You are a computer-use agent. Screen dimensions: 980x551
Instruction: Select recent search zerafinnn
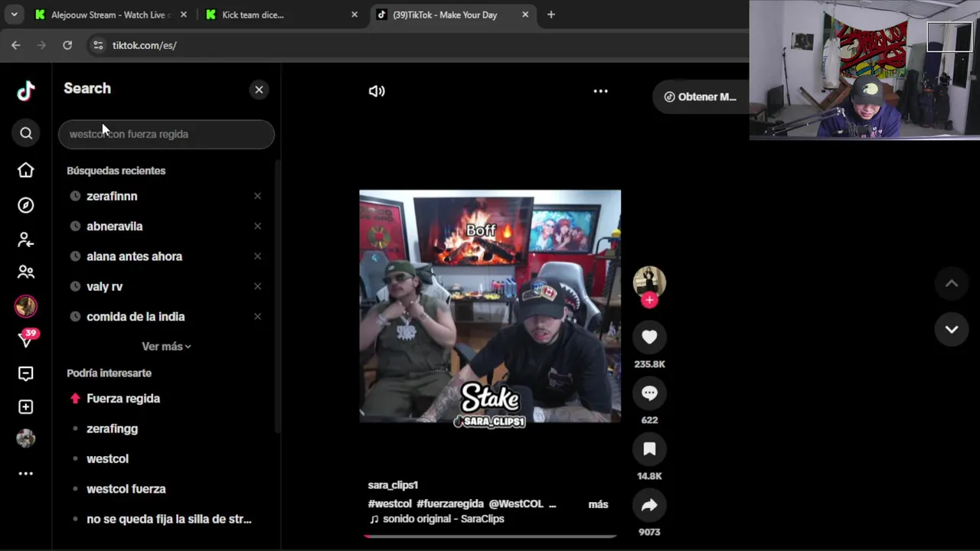coord(112,196)
